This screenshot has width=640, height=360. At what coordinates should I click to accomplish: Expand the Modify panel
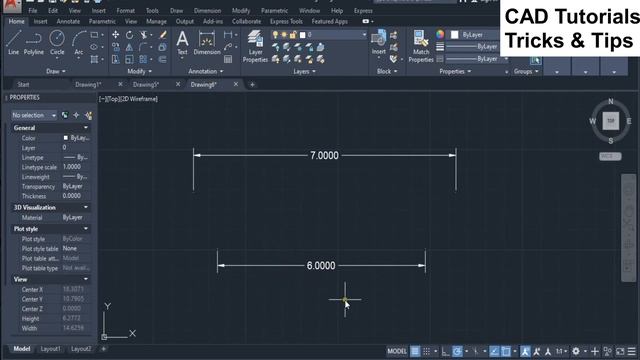140,71
